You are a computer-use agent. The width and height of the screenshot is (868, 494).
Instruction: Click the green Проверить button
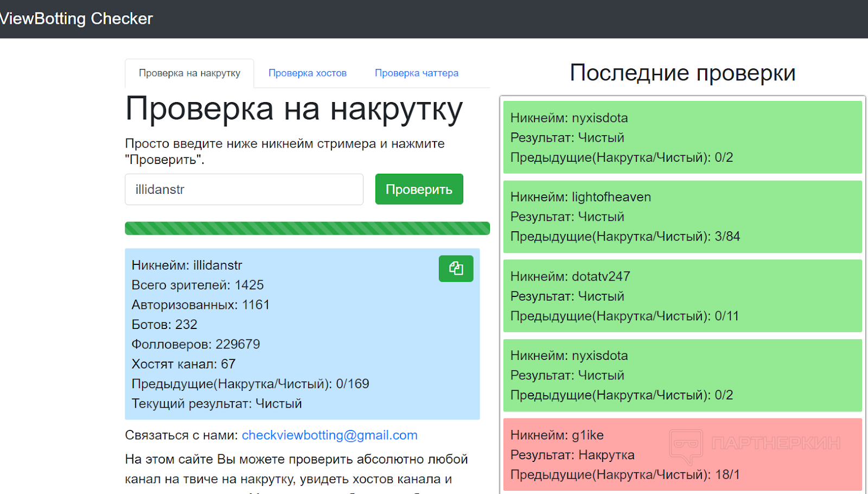(x=419, y=189)
